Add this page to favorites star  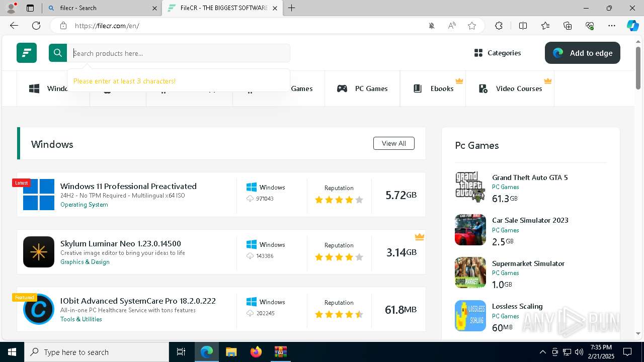472,26
